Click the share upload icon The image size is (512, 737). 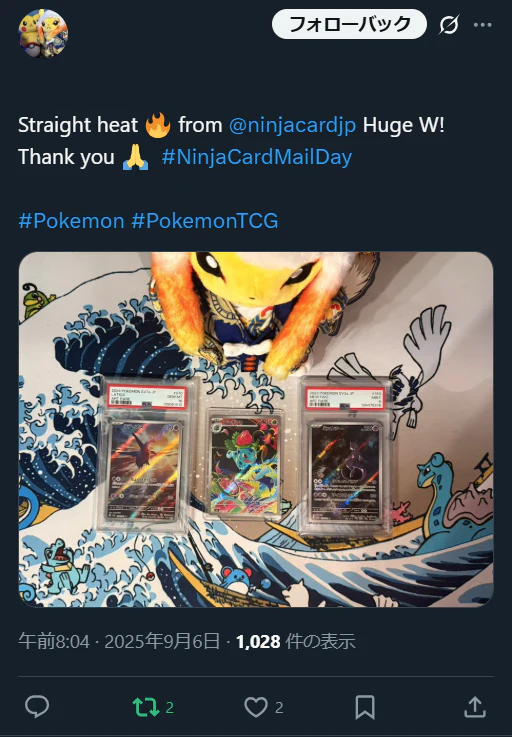(475, 707)
